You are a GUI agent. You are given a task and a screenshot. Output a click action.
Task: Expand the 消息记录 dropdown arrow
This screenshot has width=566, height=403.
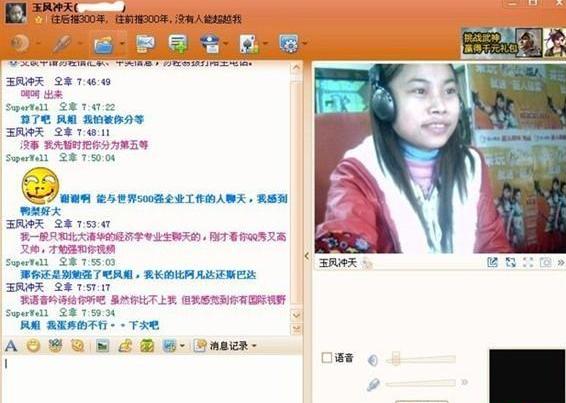254,346
